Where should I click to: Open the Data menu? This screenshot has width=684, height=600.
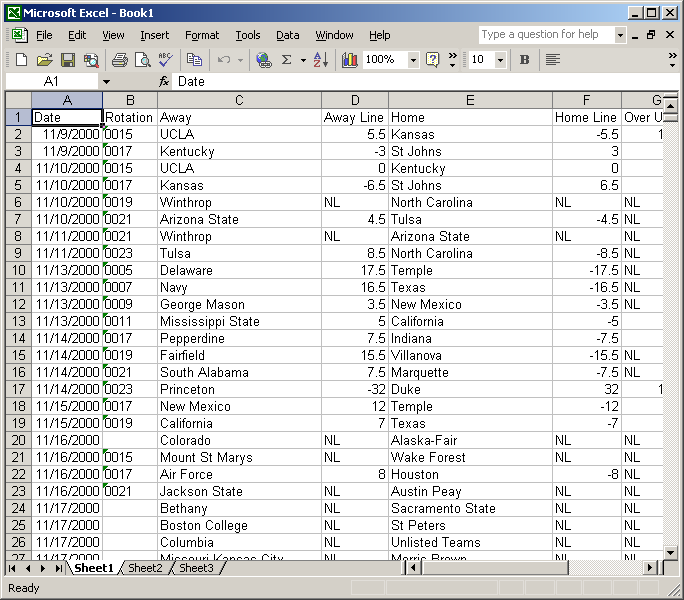coord(287,35)
